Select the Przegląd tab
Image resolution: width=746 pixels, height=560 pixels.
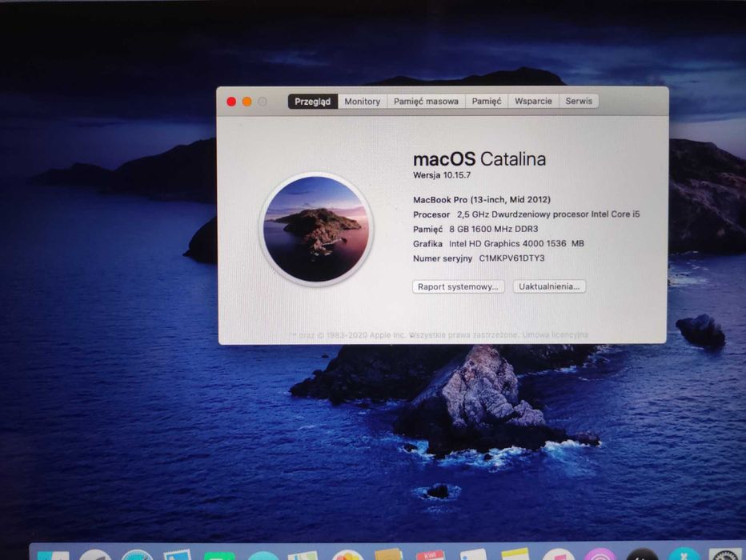[313, 102]
